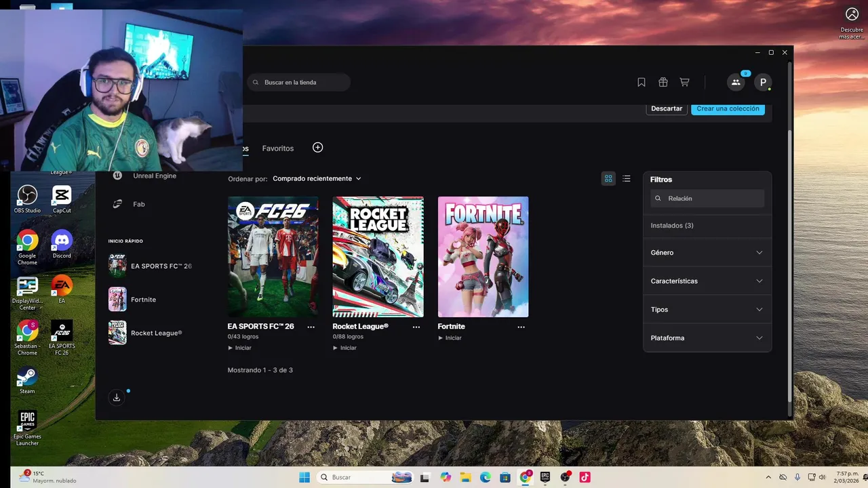This screenshot has height=488, width=868.
Task: Open the weather widget on taskbar
Action: [x=47, y=477]
